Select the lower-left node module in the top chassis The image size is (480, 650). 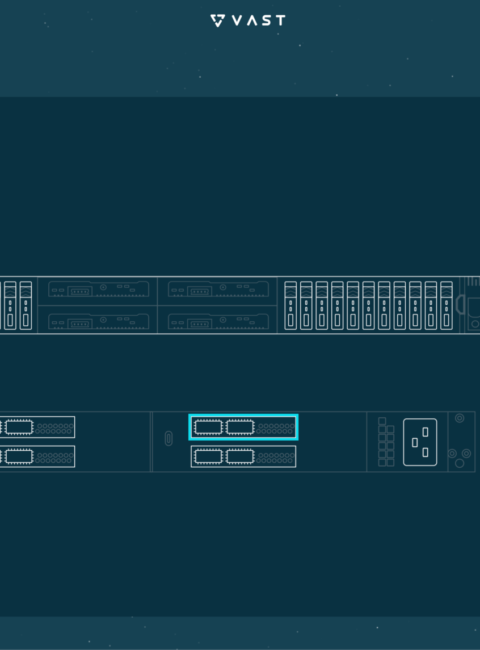98,321
